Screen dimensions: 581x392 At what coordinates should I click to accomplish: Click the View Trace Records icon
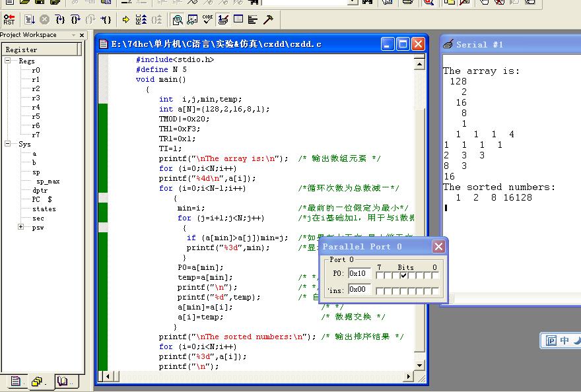156,20
